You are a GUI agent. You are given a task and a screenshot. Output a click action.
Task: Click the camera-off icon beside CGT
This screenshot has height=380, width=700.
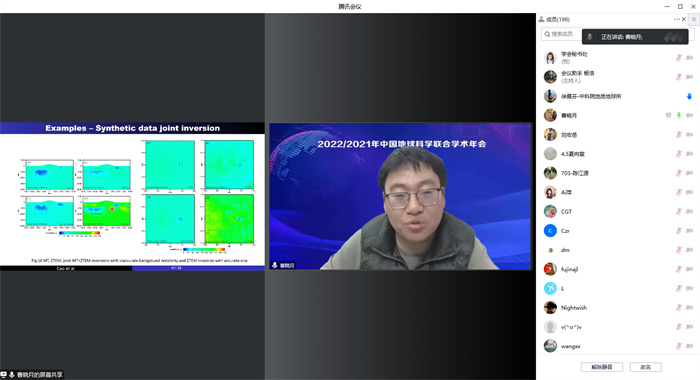point(689,212)
